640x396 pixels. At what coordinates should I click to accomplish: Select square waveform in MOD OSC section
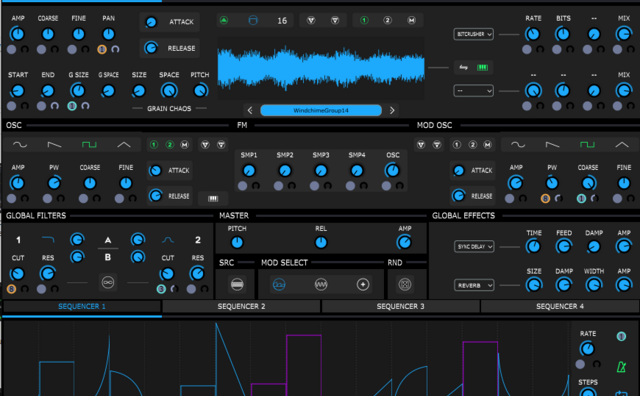click(587, 145)
